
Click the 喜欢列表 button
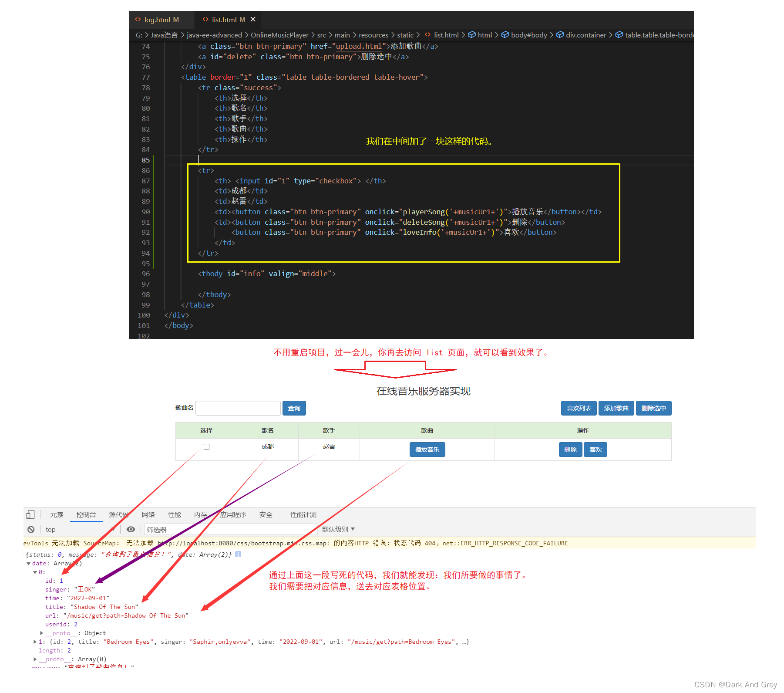(x=579, y=408)
